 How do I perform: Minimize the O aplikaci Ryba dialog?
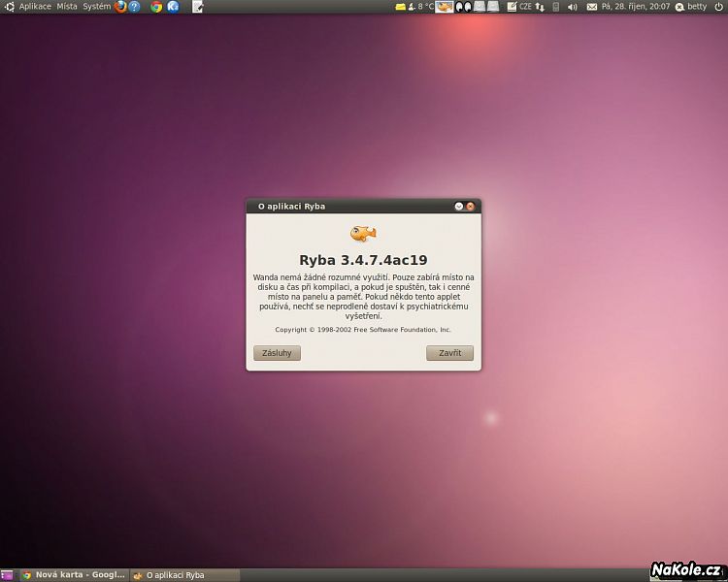coord(459,206)
